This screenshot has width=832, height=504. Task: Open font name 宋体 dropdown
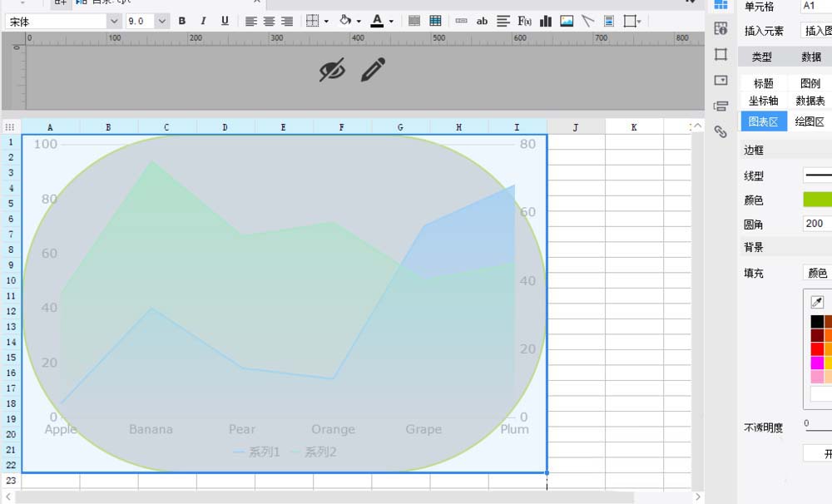[x=113, y=22]
